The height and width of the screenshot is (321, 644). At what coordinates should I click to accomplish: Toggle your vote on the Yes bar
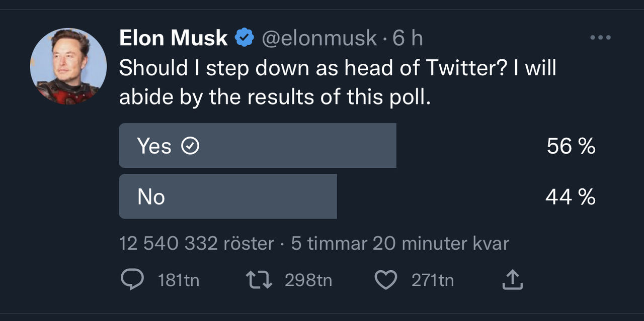coord(257,146)
